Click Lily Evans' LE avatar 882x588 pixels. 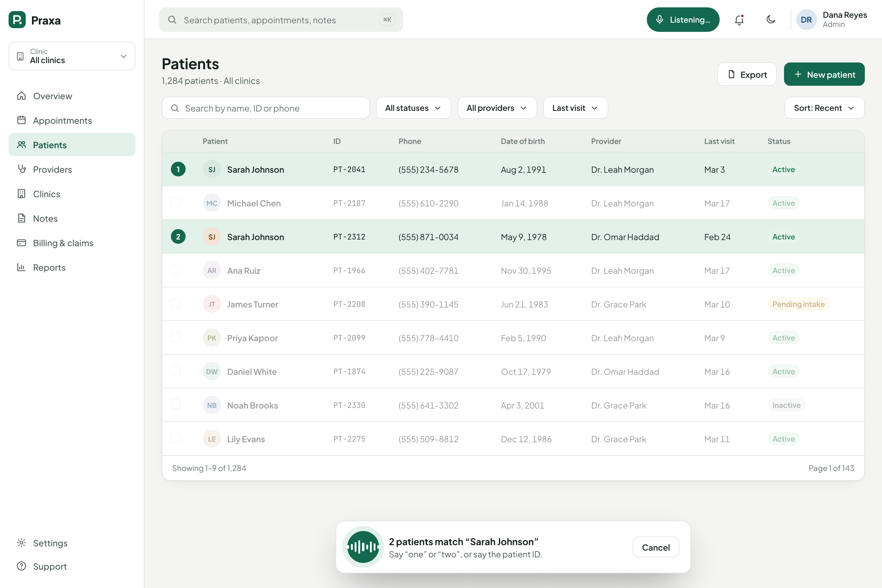coord(212,439)
